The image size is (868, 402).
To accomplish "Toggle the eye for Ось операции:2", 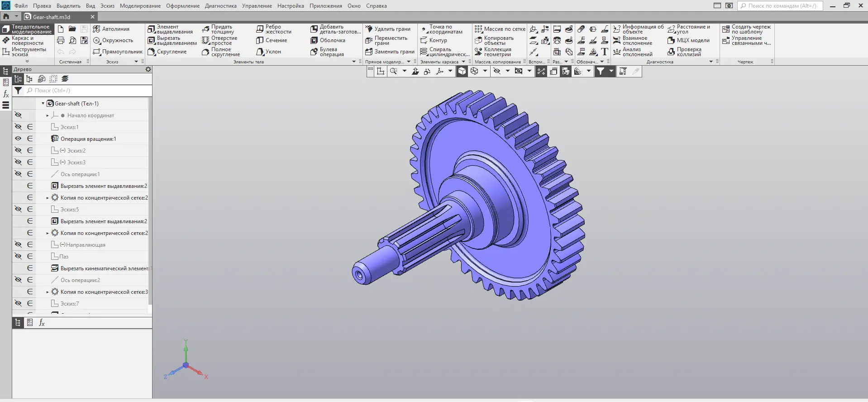I will tap(18, 280).
